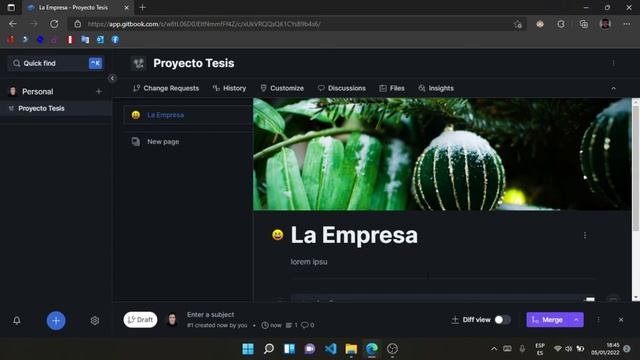Expand the Merge dropdown arrow
The height and width of the screenshot is (360, 640).
[576, 320]
